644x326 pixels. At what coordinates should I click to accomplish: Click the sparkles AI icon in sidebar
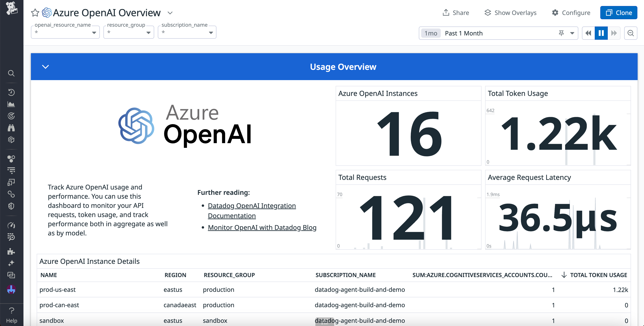(12, 263)
